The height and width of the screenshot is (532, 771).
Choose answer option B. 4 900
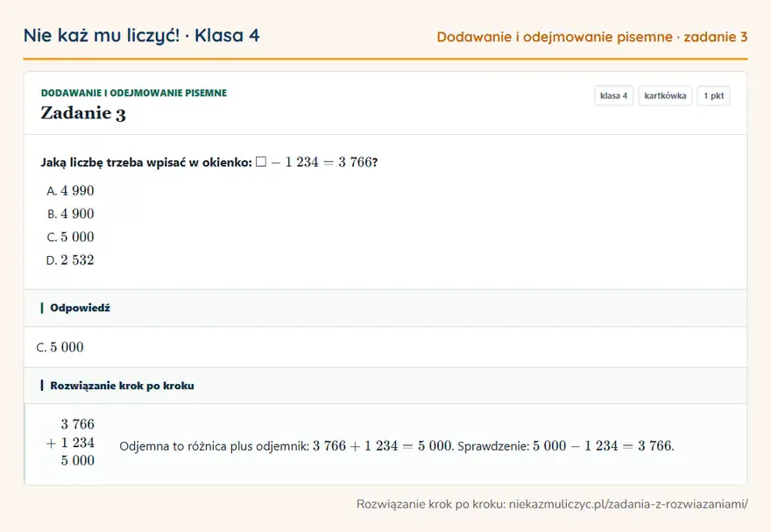pos(70,214)
